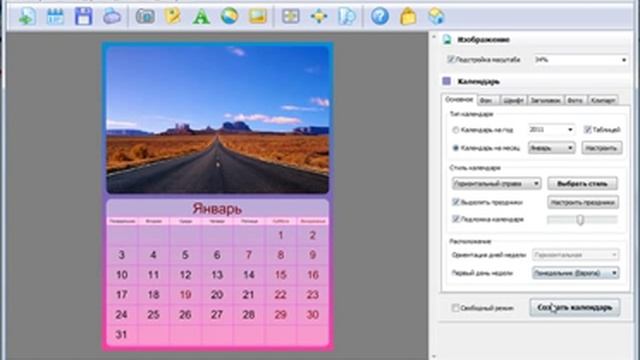Click the camera photo icon in toolbar
This screenshot has height=360, width=640.
pyautogui.click(x=145, y=17)
